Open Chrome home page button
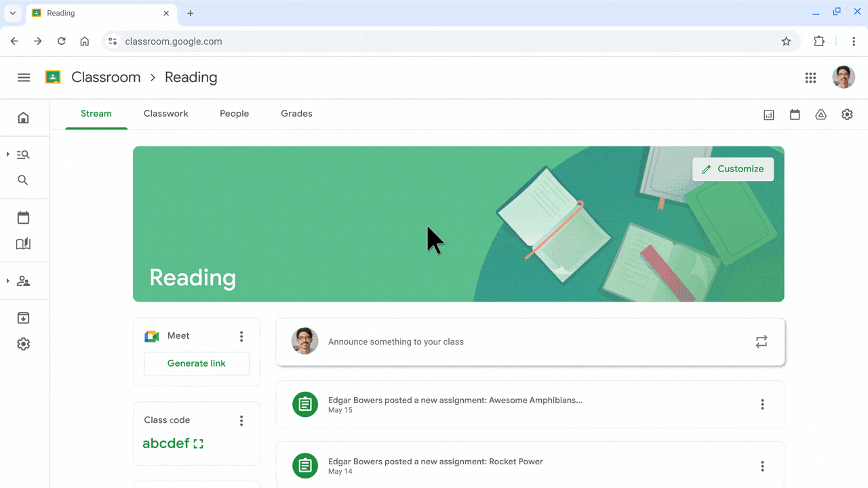 click(x=85, y=41)
